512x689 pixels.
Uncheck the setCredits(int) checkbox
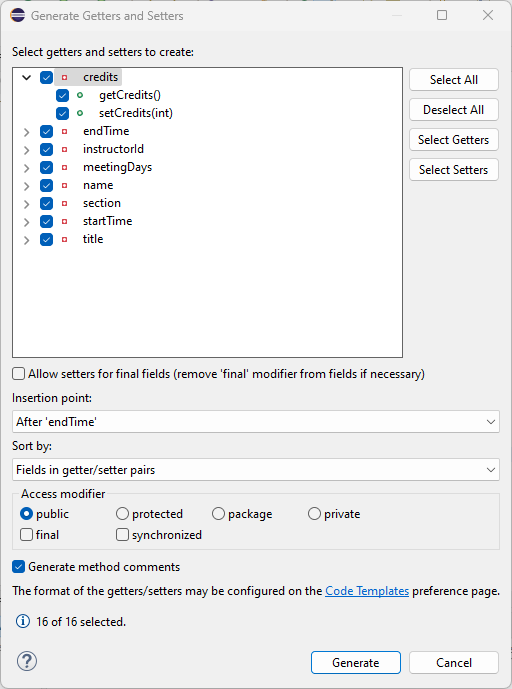62,113
